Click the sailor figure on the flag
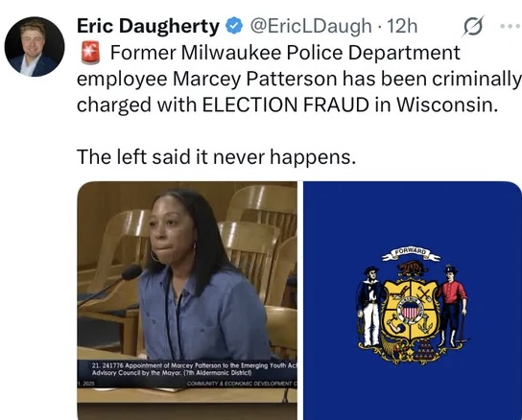 pos(369,307)
